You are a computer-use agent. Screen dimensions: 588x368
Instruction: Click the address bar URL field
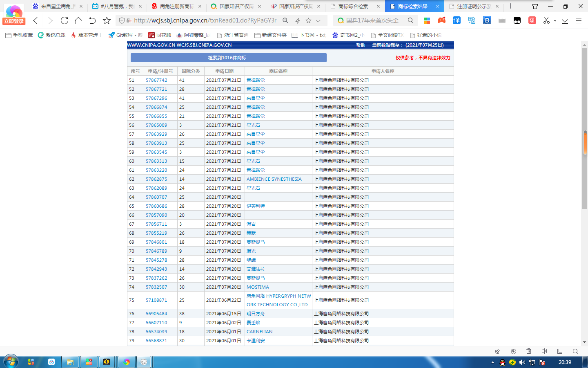tap(205, 20)
